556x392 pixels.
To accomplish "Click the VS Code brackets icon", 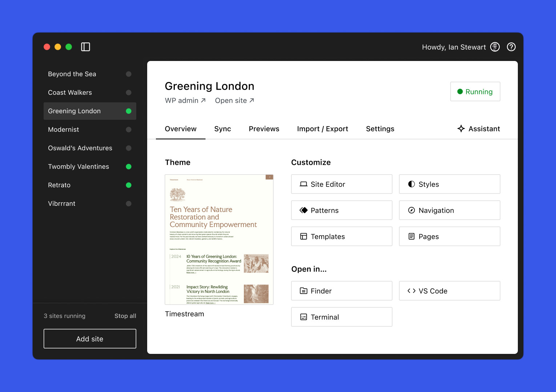I will click(411, 291).
